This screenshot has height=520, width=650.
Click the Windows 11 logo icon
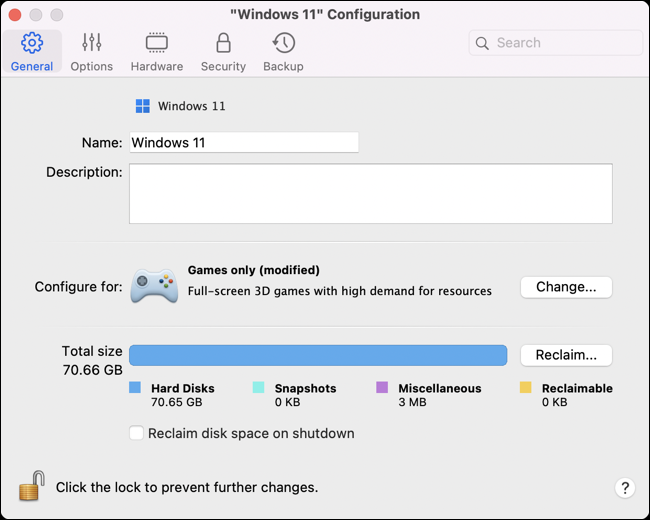click(x=143, y=106)
